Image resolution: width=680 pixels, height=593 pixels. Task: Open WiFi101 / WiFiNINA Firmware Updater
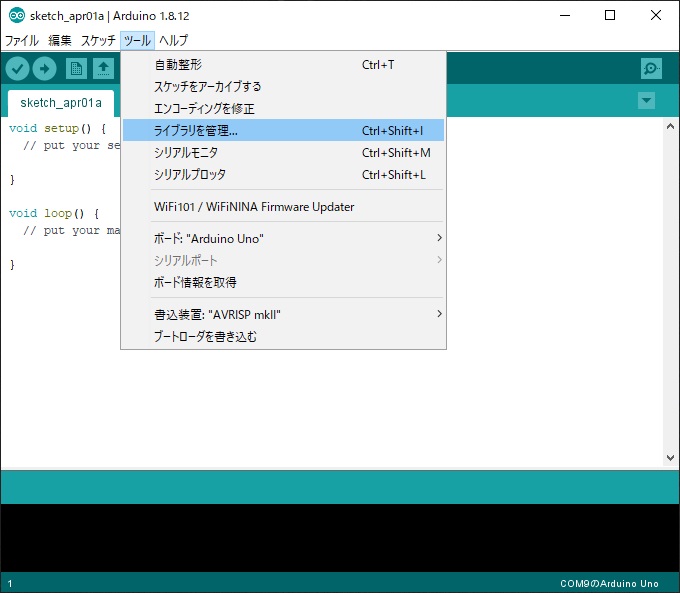(x=283, y=206)
